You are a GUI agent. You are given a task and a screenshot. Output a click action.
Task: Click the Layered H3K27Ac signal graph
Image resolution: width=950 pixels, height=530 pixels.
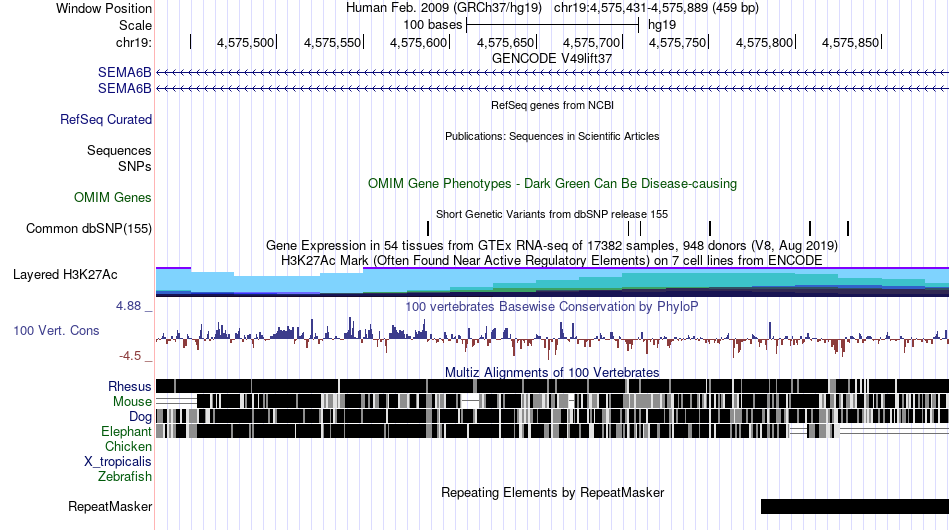pos(552,282)
